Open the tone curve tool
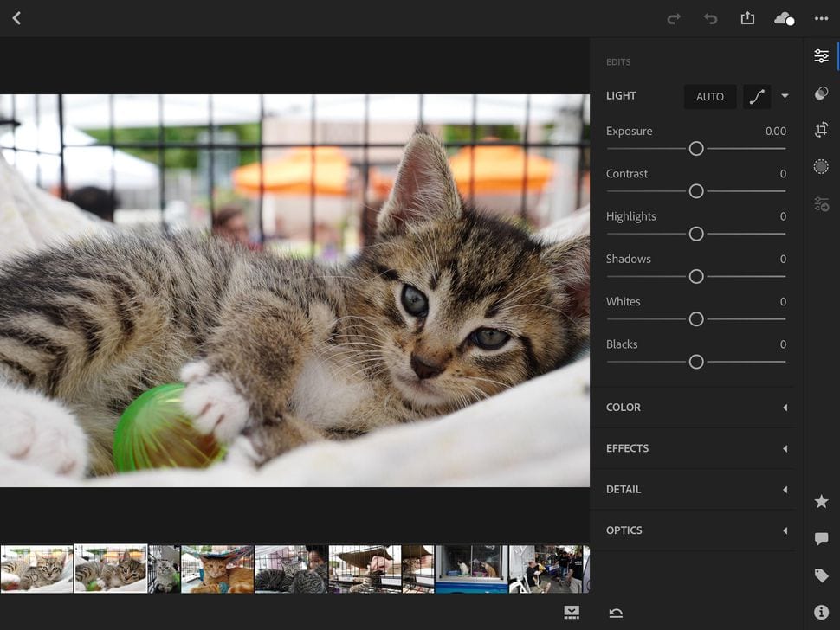The height and width of the screenshot is (630, 840). click(x=756, y=96)
